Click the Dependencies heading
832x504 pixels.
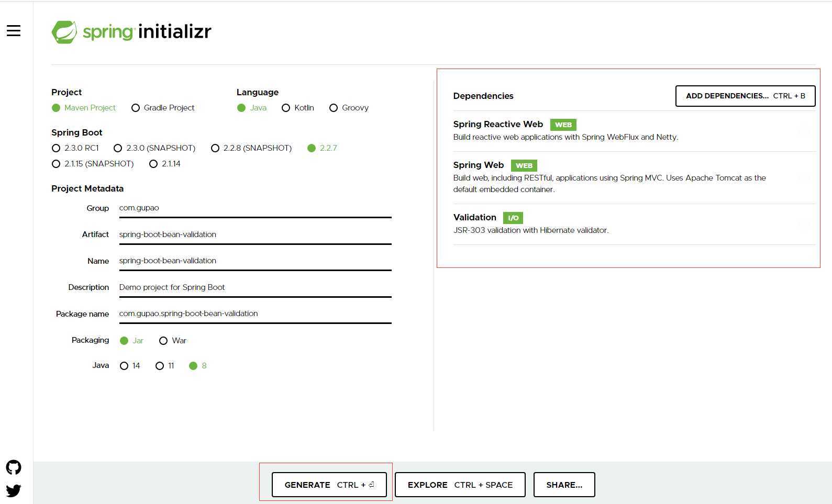pyautogui.click(x=483, y=96)
